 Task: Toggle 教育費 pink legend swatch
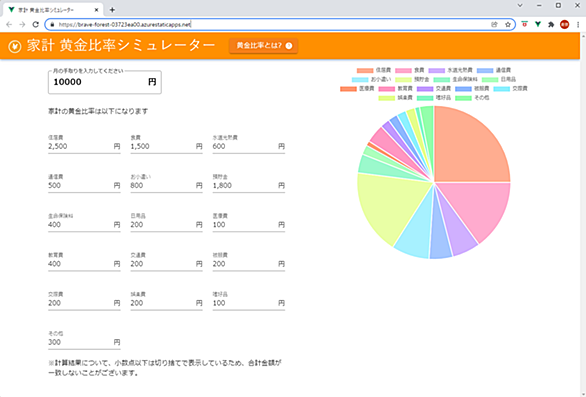[386, 89]
